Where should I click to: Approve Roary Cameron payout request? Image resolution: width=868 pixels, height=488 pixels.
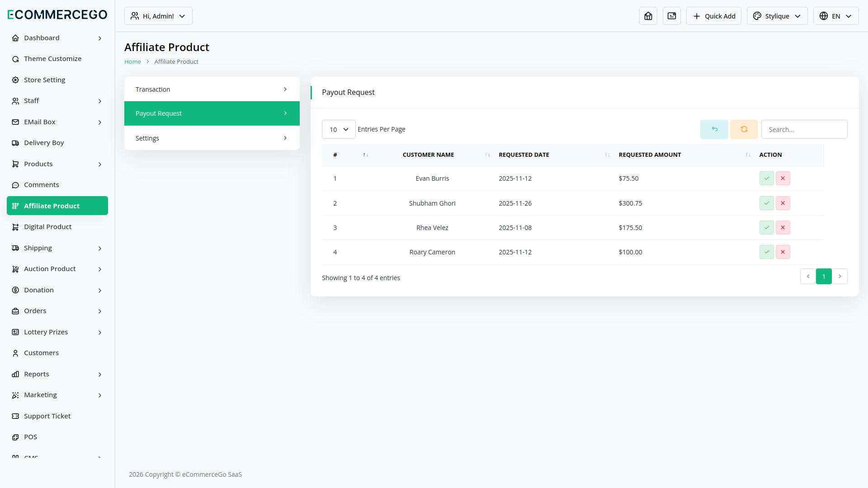coord(766,252)
